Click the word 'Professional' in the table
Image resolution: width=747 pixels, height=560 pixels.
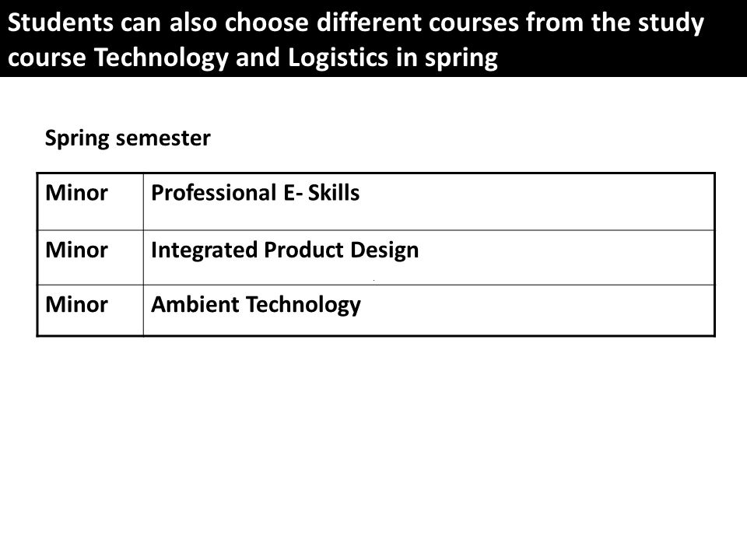(213, 193)
